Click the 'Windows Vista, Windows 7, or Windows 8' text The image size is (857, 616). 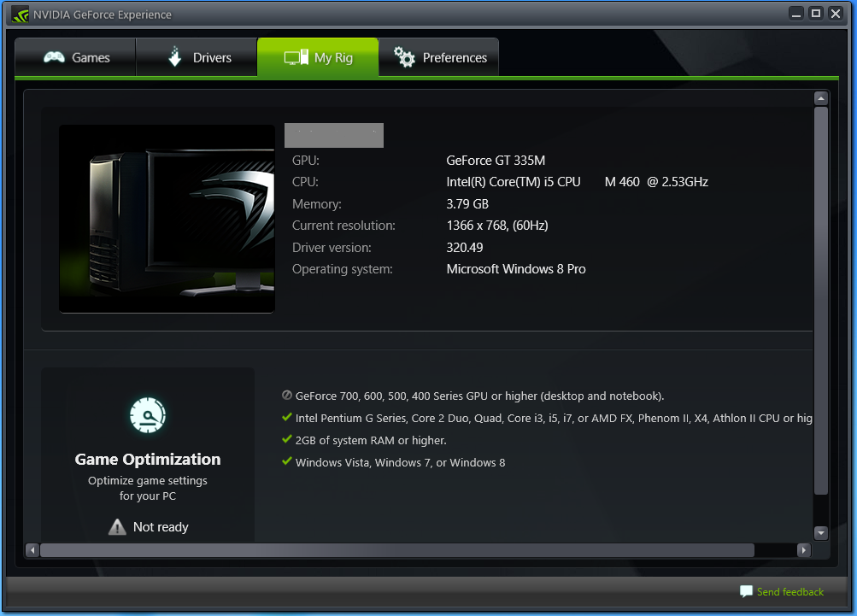point(400,462)
